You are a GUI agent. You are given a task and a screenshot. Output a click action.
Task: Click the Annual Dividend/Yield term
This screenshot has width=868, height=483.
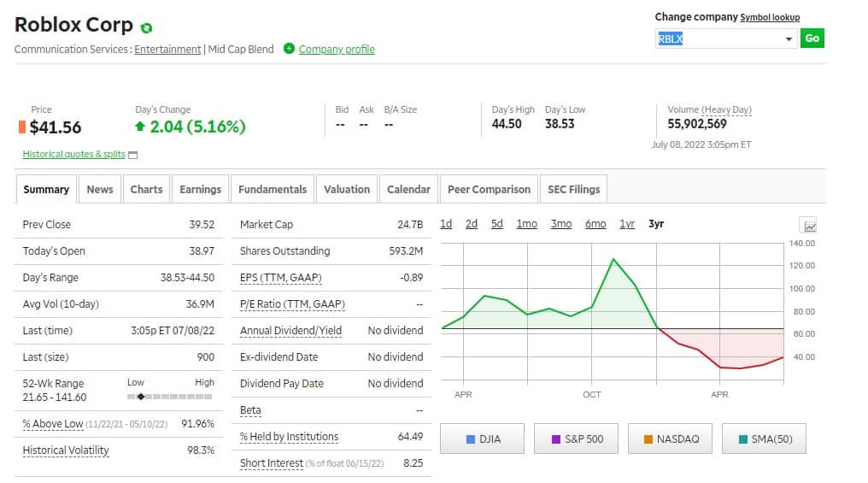pyautogui.click(x=290, y=331)
